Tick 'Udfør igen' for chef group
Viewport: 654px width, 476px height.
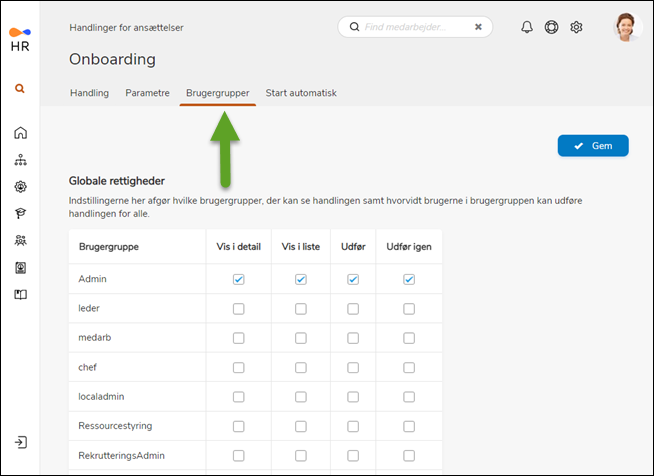[409, 367]
